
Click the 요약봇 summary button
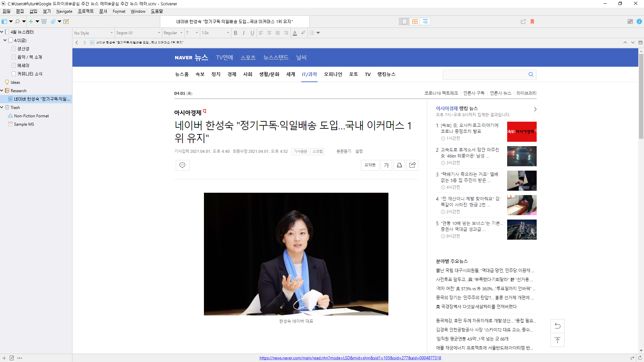(370, 165)
